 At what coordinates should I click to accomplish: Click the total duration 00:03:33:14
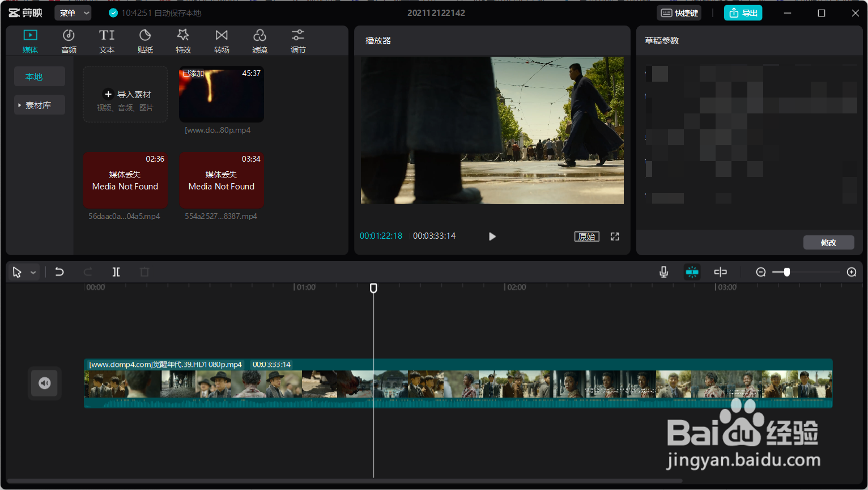434,236
